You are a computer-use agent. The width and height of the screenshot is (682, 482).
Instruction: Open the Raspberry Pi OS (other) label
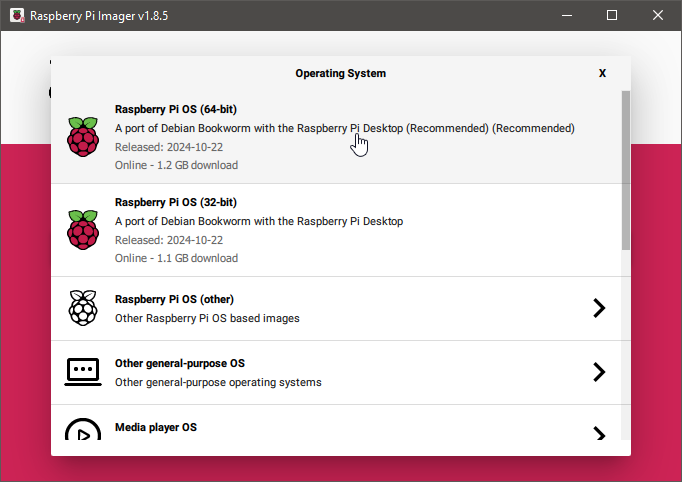[174, 299]
